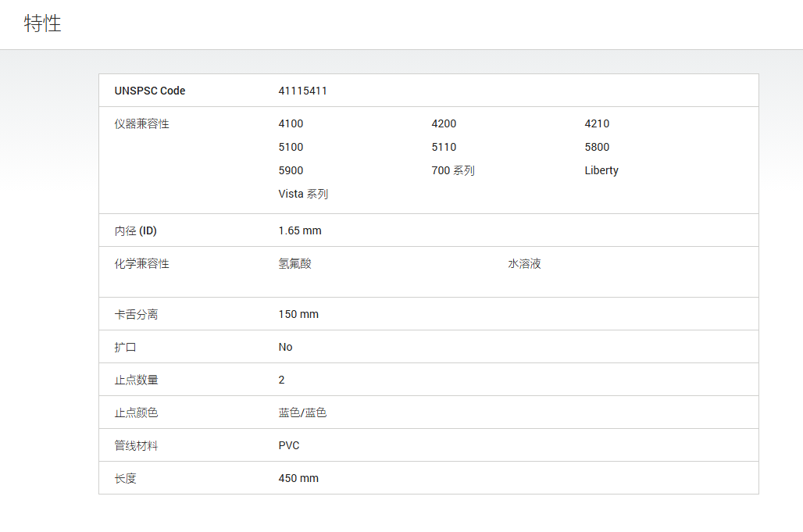
Task: Select instrument model 4200
Action: (444, 123)
